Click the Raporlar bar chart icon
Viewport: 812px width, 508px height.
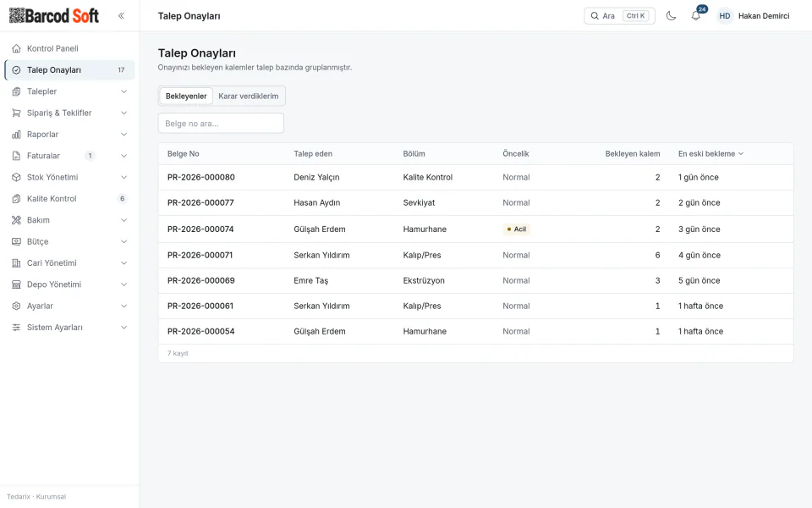pyautogui.click(x=17, y=135)
